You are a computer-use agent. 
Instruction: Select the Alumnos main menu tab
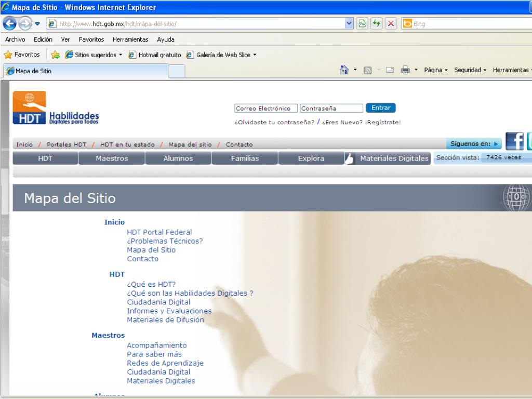pyautogui.click(x=178, y=158)
